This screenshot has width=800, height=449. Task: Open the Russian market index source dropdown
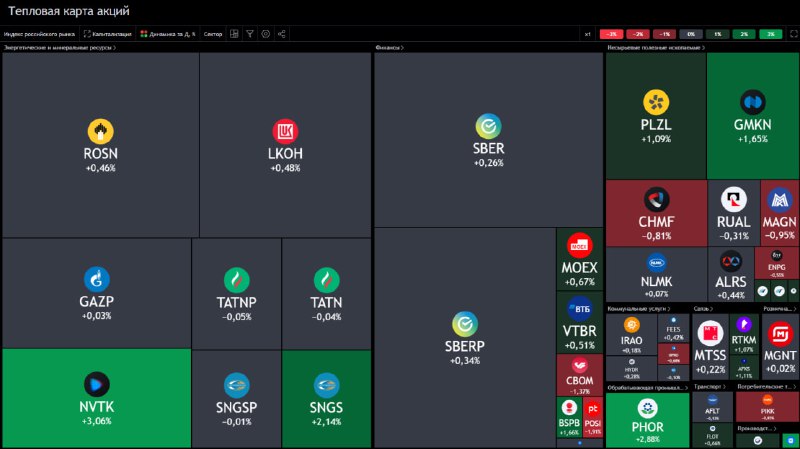tap(39, 34)
